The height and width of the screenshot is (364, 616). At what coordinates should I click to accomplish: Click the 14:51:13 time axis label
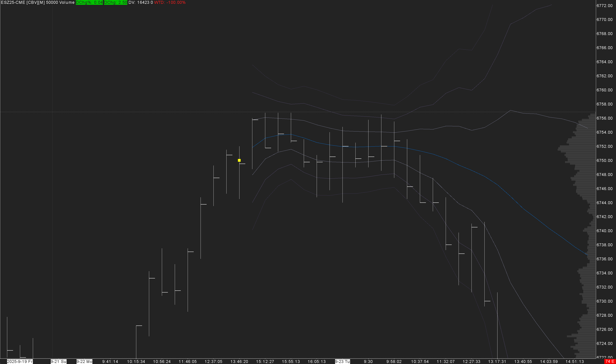[x=575, y=362]
